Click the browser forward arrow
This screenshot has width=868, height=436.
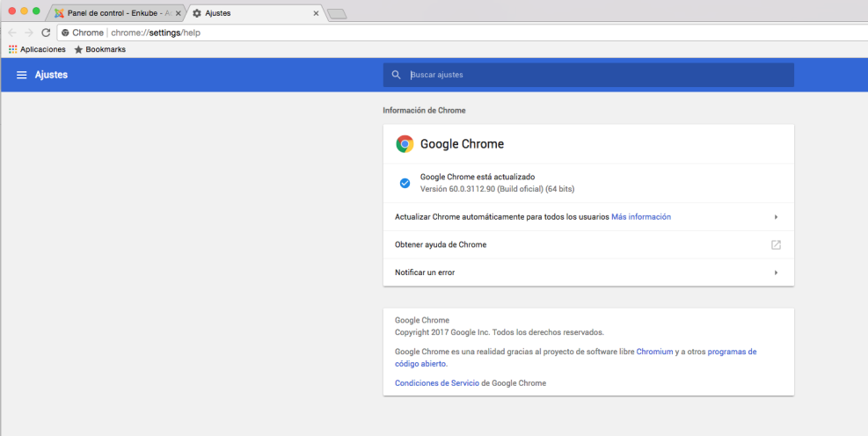click(x=29, y=33)
